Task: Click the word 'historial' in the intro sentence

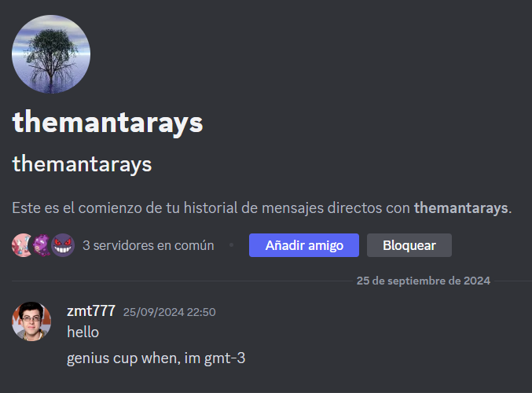Action: (211, 208)
